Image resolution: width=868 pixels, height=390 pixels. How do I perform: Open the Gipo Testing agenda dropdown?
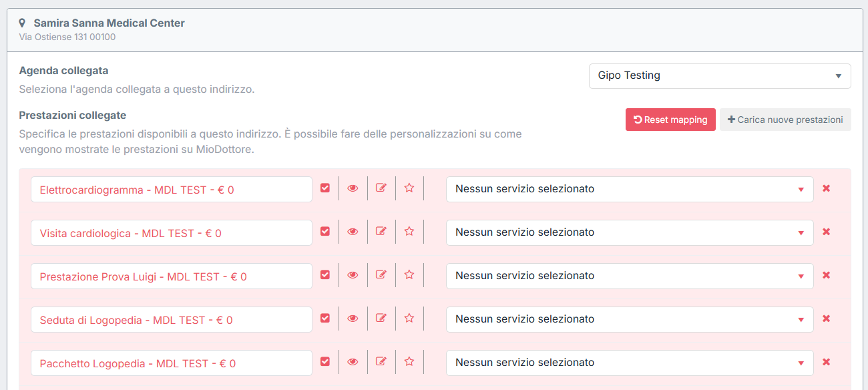(x=719, y=76)
